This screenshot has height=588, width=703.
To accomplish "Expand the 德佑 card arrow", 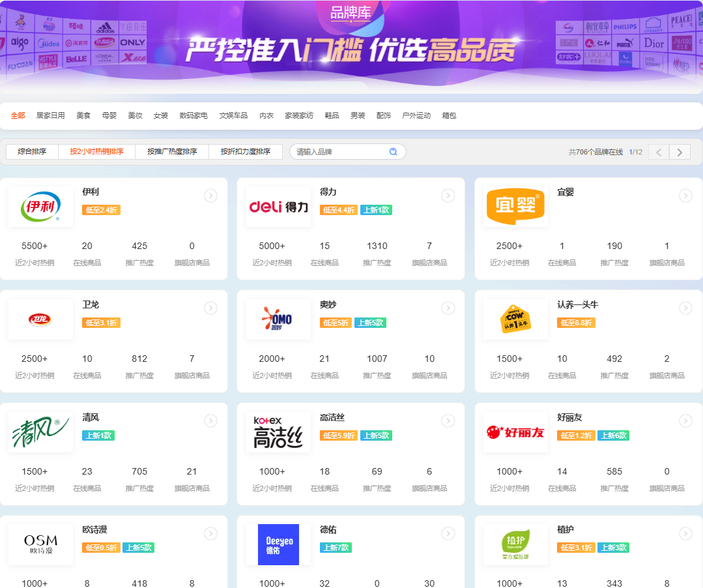I will click(448, 533).
